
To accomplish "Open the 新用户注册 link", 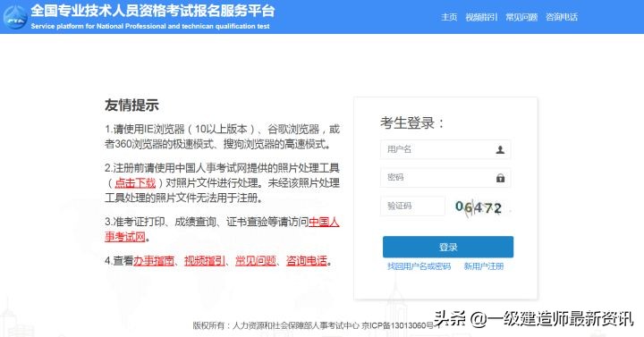I will tap(483, 266).
